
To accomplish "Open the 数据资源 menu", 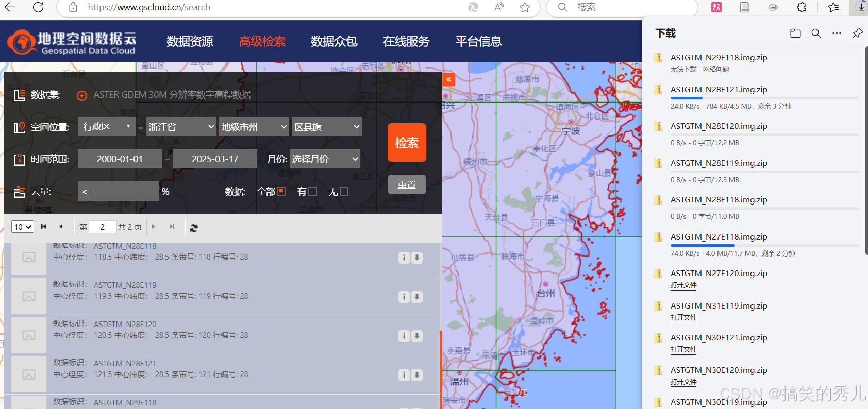I will pyautogui.click(x=190, y=41).
